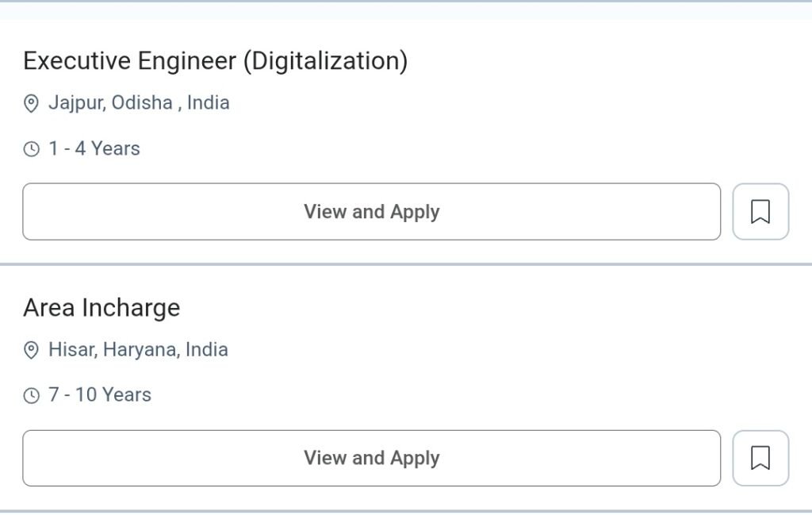Click the word Incharge in the second title

tap(131, 308)
